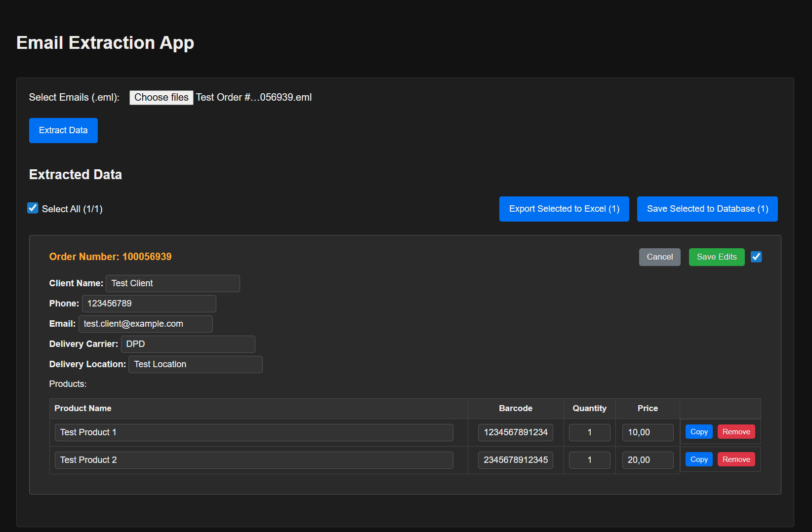Uncheck the order selection checkbox near Save Edits
812x532 pixels.
click(756, 257)
